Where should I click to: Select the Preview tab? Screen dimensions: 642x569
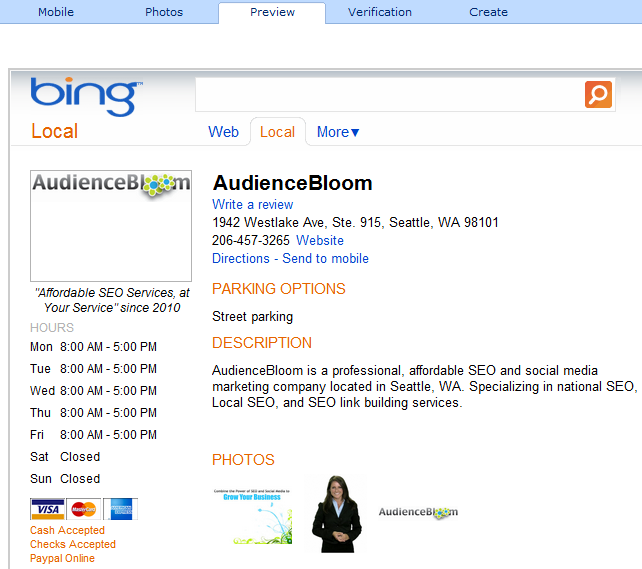[272, 12]
